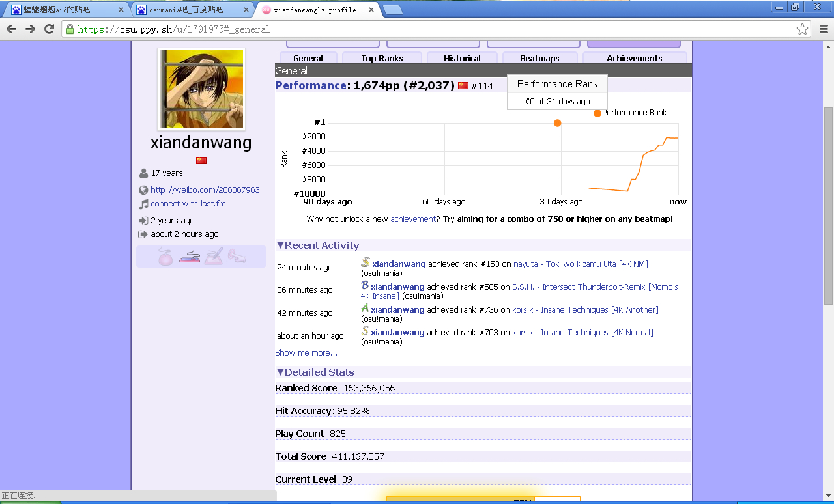834x504 pixels.
Task: Click the music note icon beside last.fm
Action: (143, 204)
